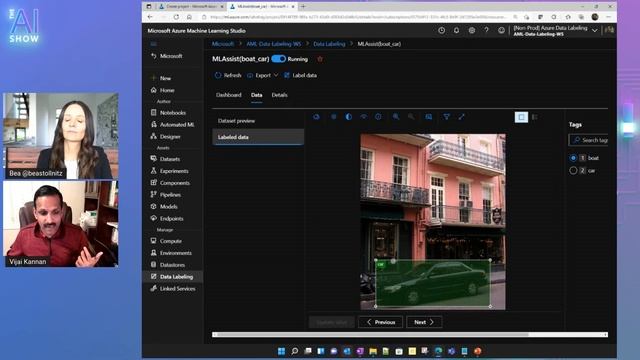Open the feedback smiley icon
The height and width of the screenshot is (360, 640).
[501, 31]
